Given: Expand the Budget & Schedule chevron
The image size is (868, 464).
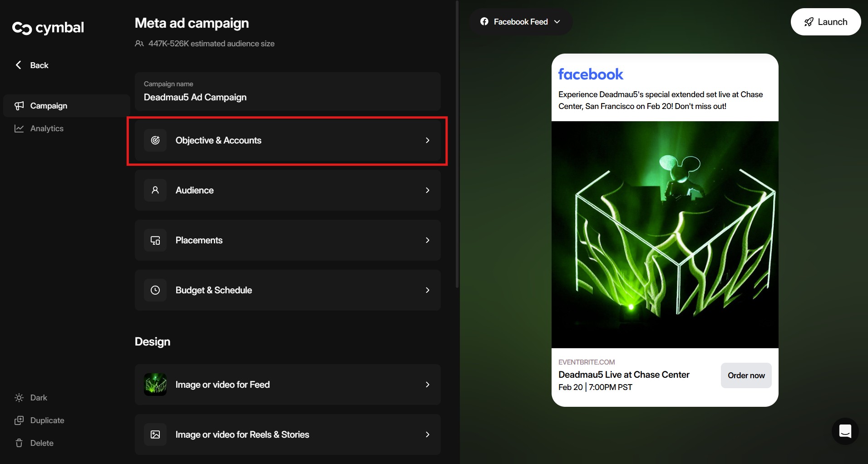Looking at the screenshot, I should click(x=427, y=290).
